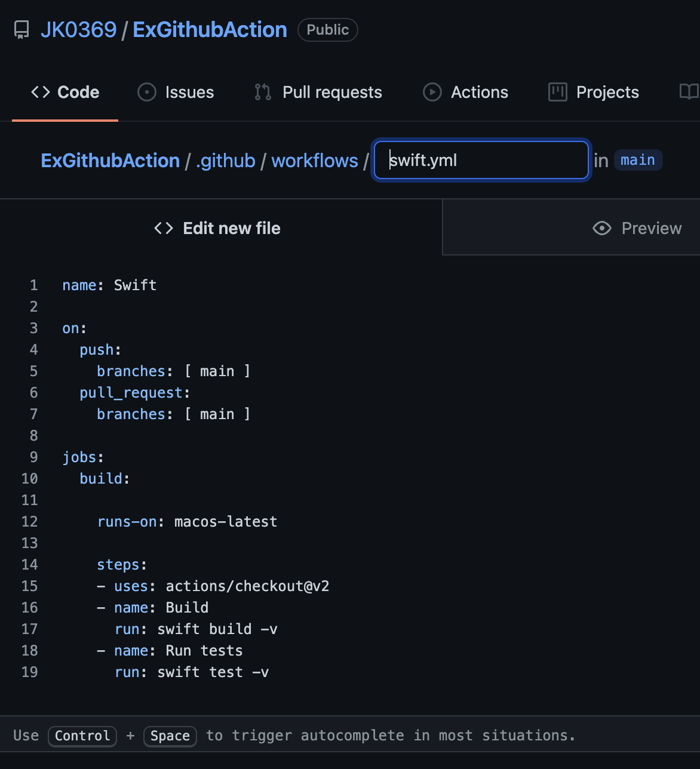Image resolution: width=700 pixels, height=769 pixels.
Task: Click 'branches: [ main ]' on line 7
Action: [174, 414]
